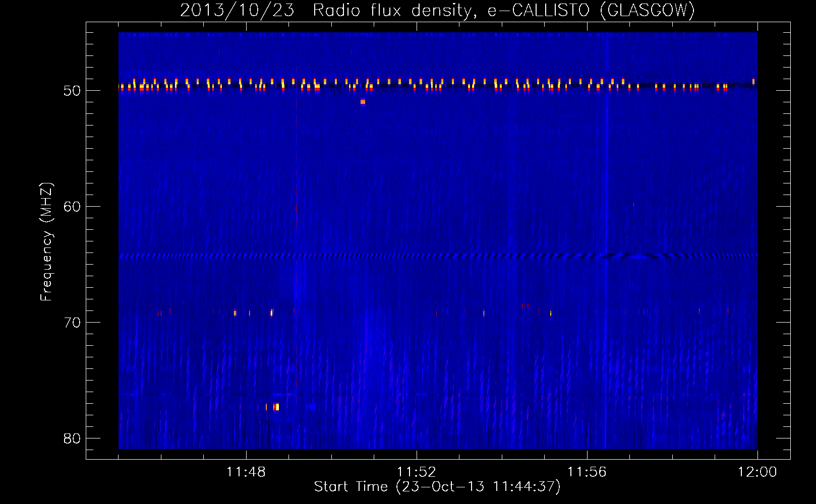Click the 11:52 time tick label
This screenshot has height=504, width=816.
[x=417, y=472]
